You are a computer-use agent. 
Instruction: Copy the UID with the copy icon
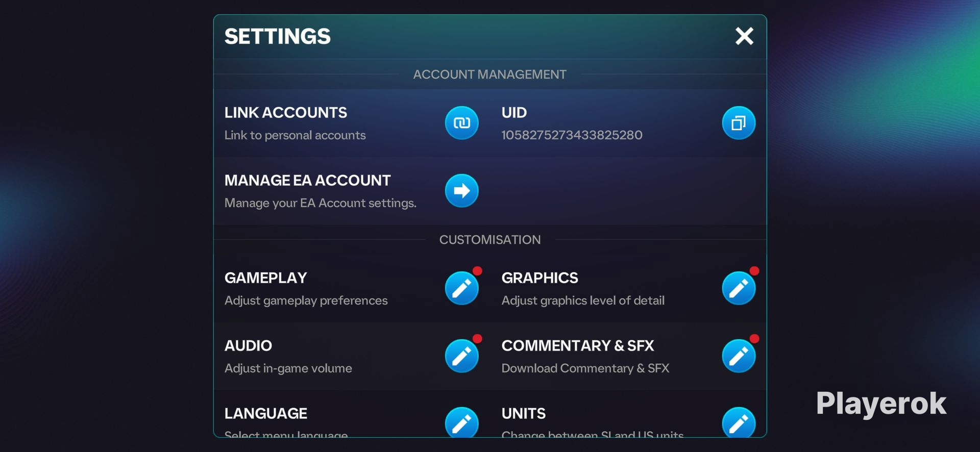point(738,123)
